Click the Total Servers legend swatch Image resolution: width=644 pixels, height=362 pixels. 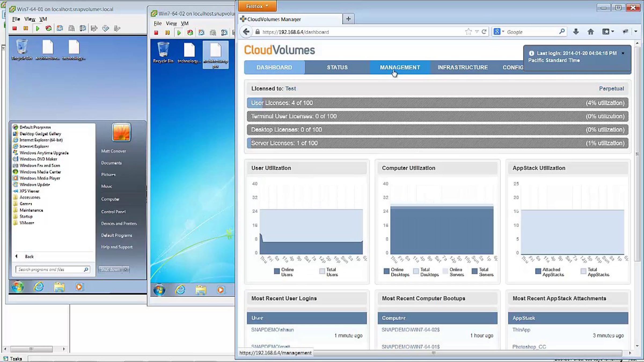click(474, 271)
